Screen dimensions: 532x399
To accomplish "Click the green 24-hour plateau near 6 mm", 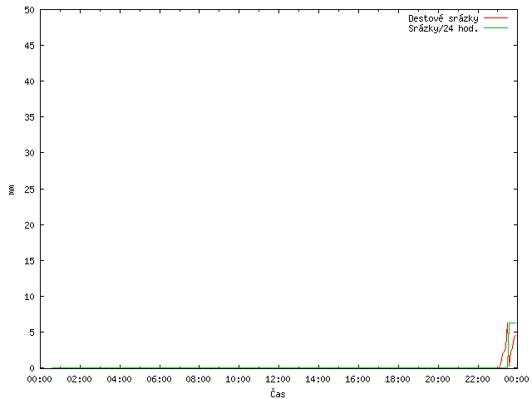I will (x=513, y=323).
